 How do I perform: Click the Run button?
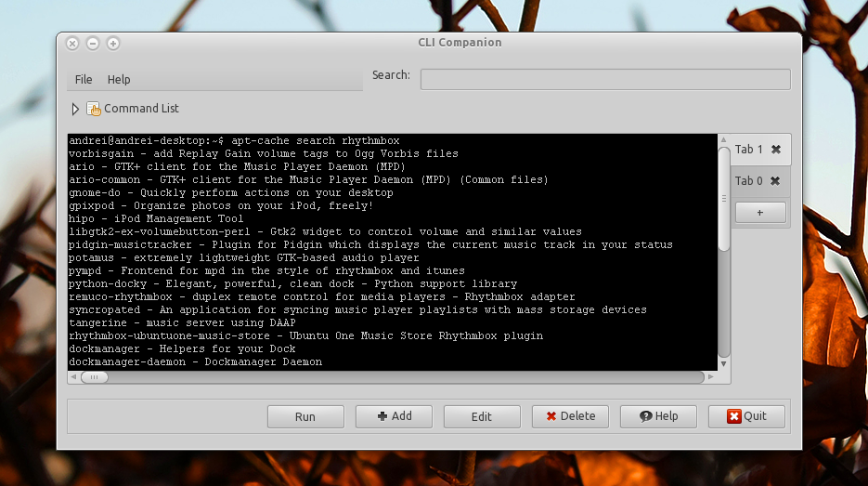(x=305, y=416)
